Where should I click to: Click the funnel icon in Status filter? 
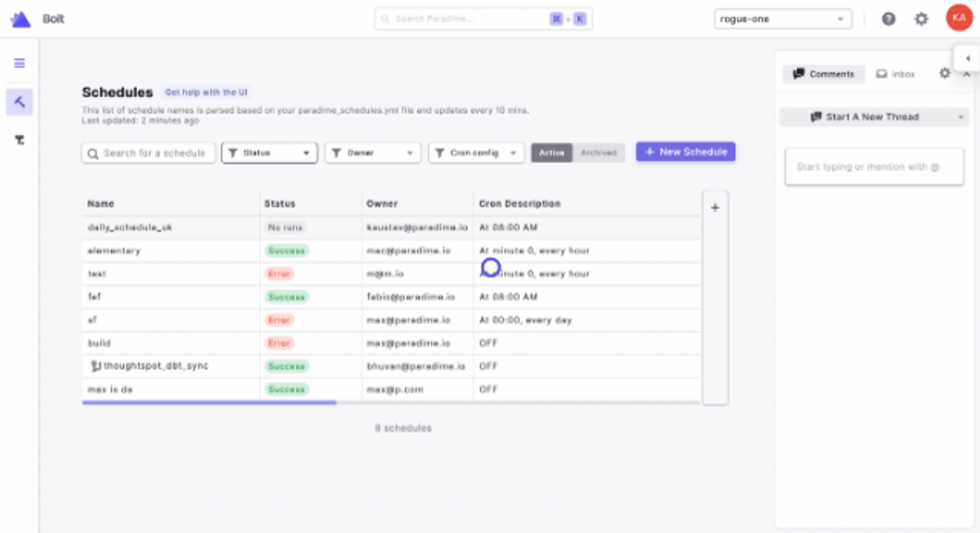233,153
